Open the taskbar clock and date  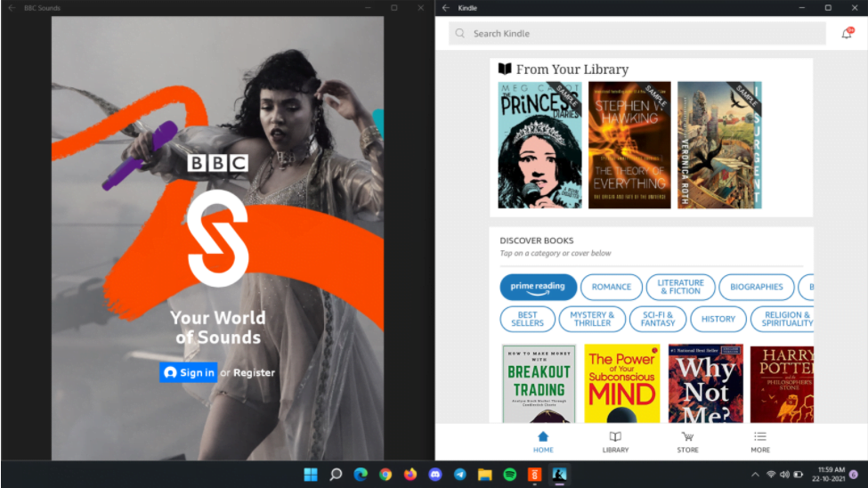coord(829,474)
